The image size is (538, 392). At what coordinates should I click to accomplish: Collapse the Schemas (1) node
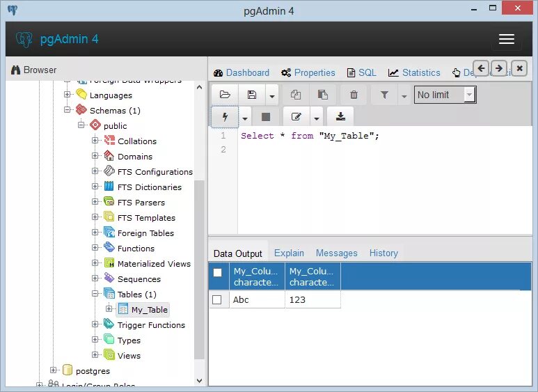click(68, 109)
